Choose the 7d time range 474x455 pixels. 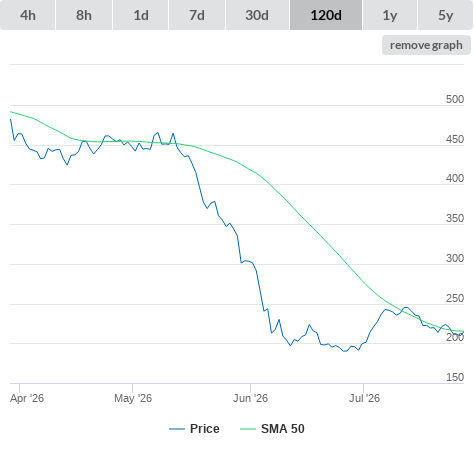point(197,15)
